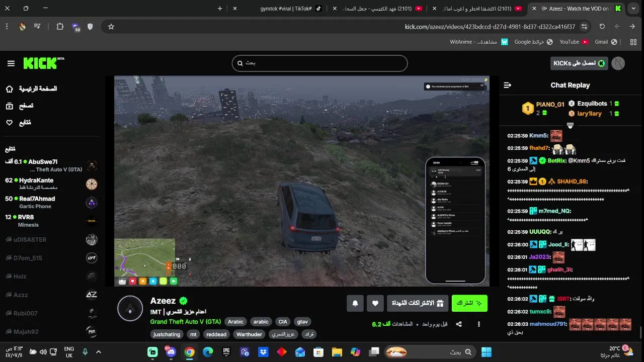This screenshot has width=644, height=362.
Task: Open Dropbox from the taskbar
Action: 263,352
